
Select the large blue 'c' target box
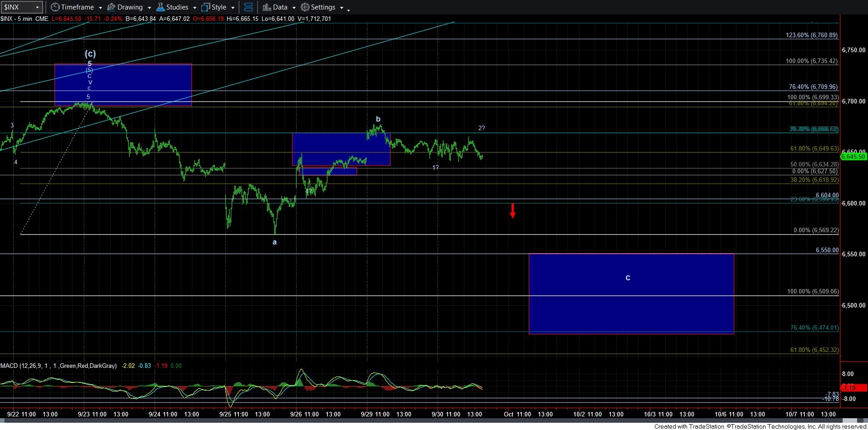[x=631, y=293]
